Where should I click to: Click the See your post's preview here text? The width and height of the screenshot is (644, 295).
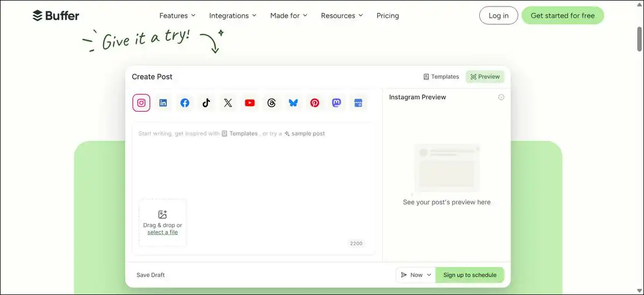(x=447, y=202)
